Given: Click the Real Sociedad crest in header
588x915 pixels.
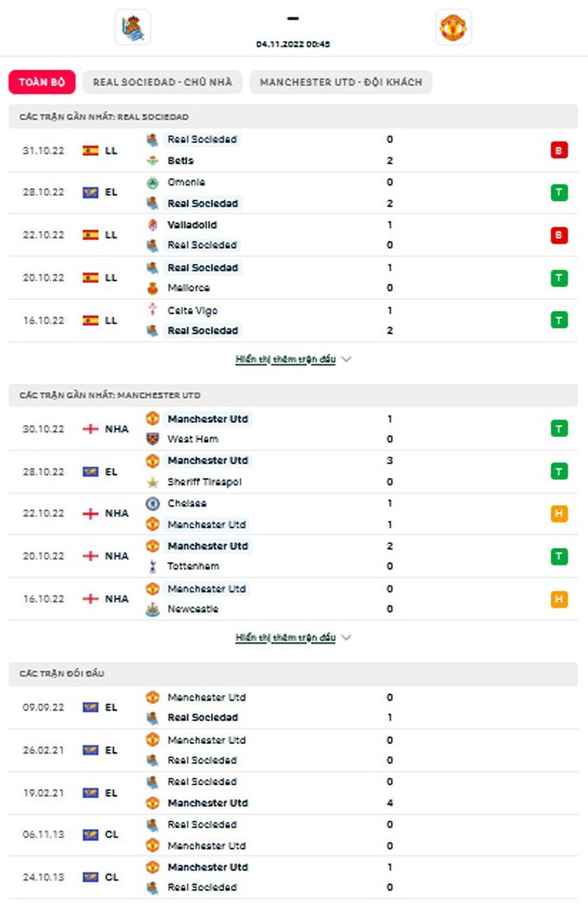Looking at the screenshot, I should 133,28.
